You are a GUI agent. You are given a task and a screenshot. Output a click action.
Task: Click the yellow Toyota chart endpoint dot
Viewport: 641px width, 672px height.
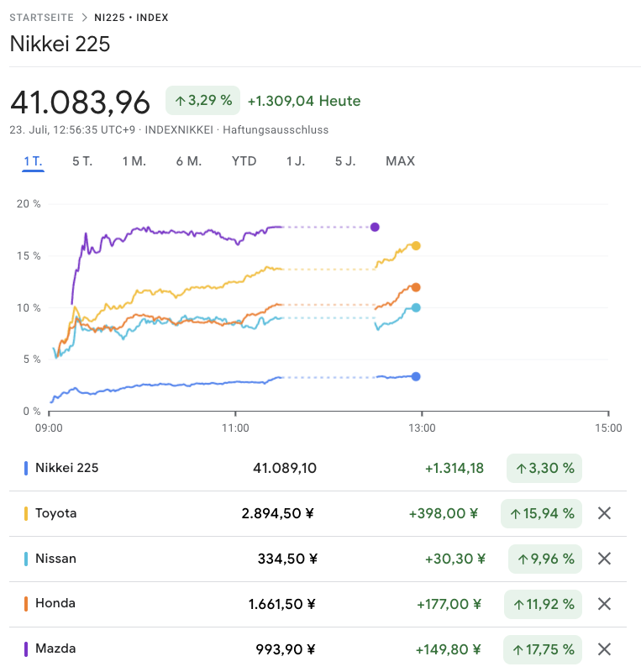pyautogui.click(x=416, y=246)
